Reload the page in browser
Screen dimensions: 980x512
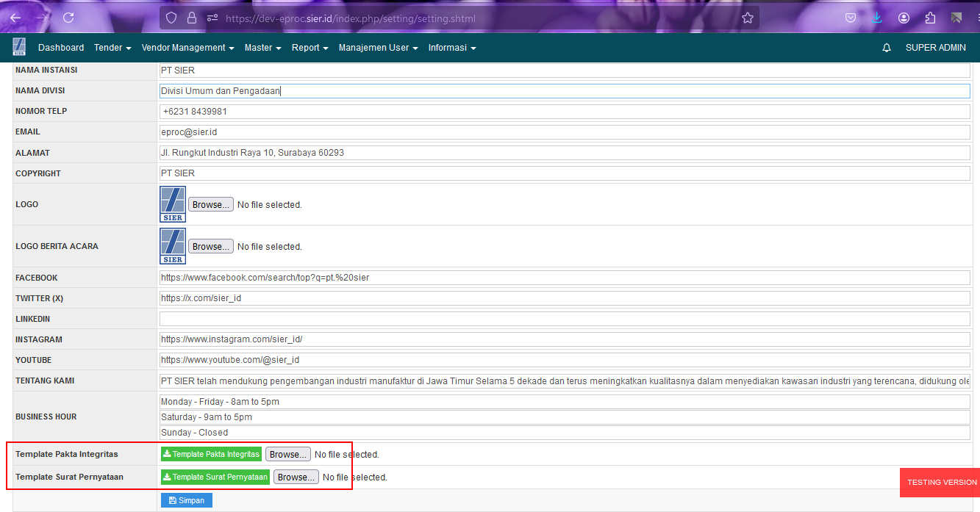point(68,18)
